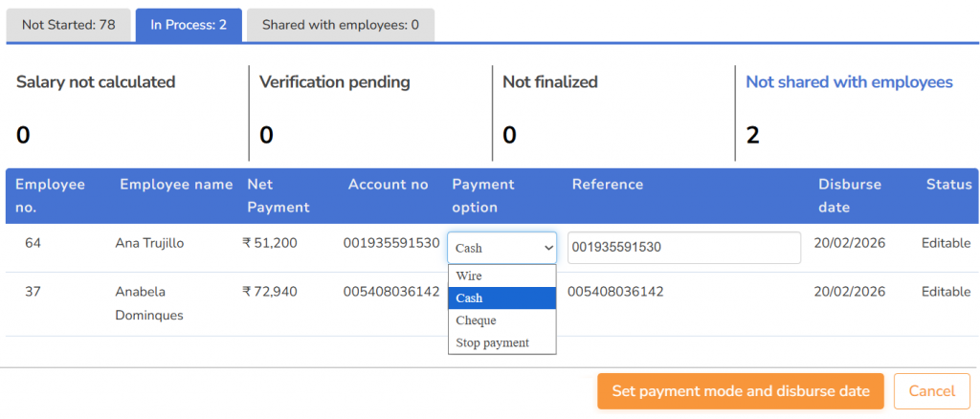Open the Shared with employees tab
This screenshot has width=980, height=419.
coord(340,25)
